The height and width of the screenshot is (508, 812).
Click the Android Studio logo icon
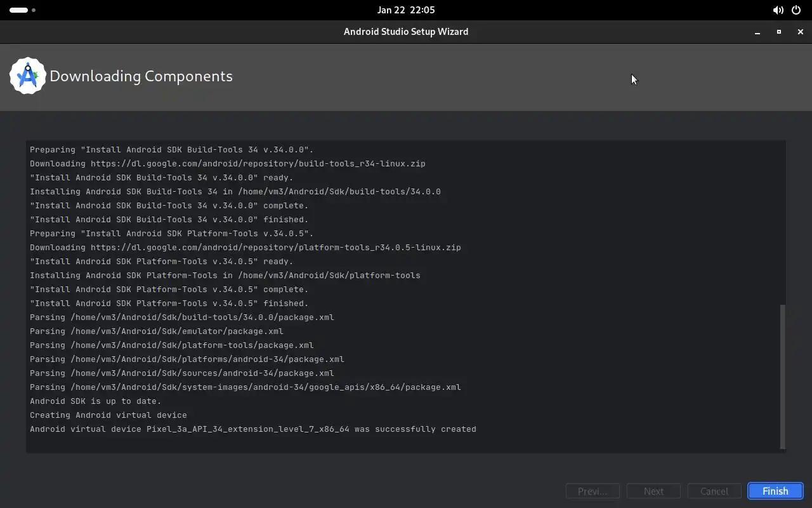pyautogui.click(x=27, y=76)
